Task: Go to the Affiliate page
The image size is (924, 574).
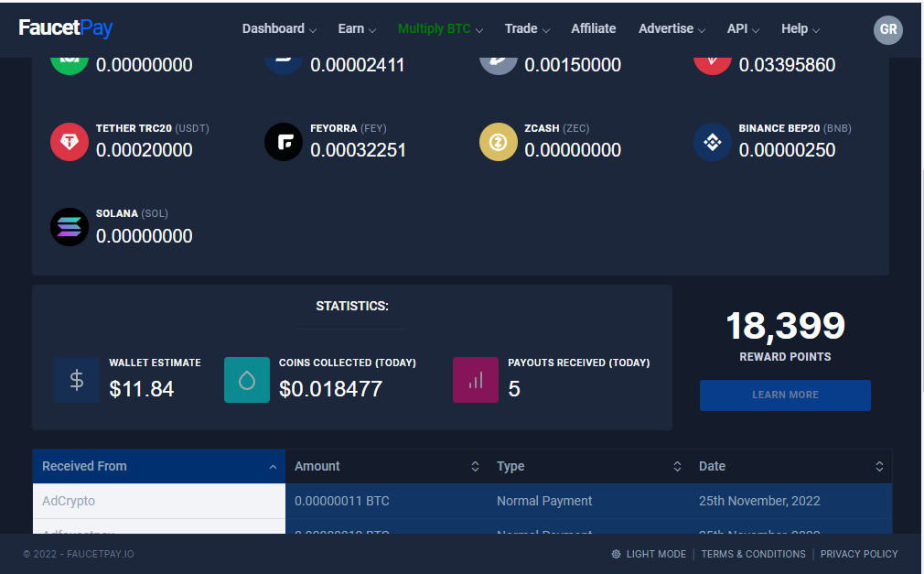Action: click(x=594, y=29)
